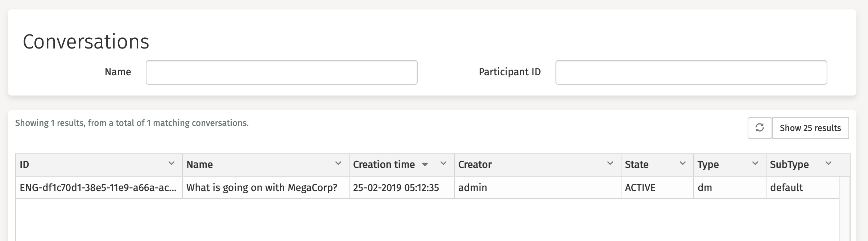Open the SubType column menu chevron
The image size is (868, 241).
[828, 164]
